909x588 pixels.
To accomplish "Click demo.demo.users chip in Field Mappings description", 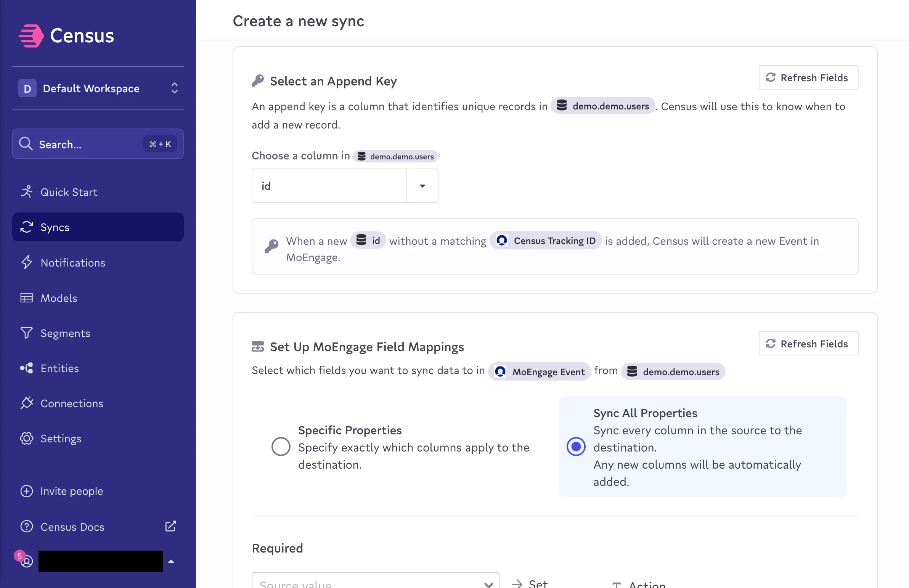I will (x=673, y=371).
